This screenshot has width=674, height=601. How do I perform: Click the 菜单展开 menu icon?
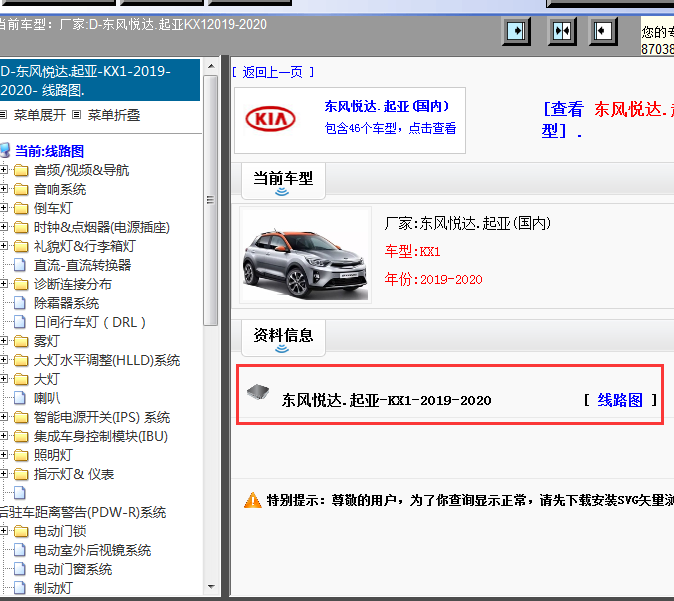(3, 115)
